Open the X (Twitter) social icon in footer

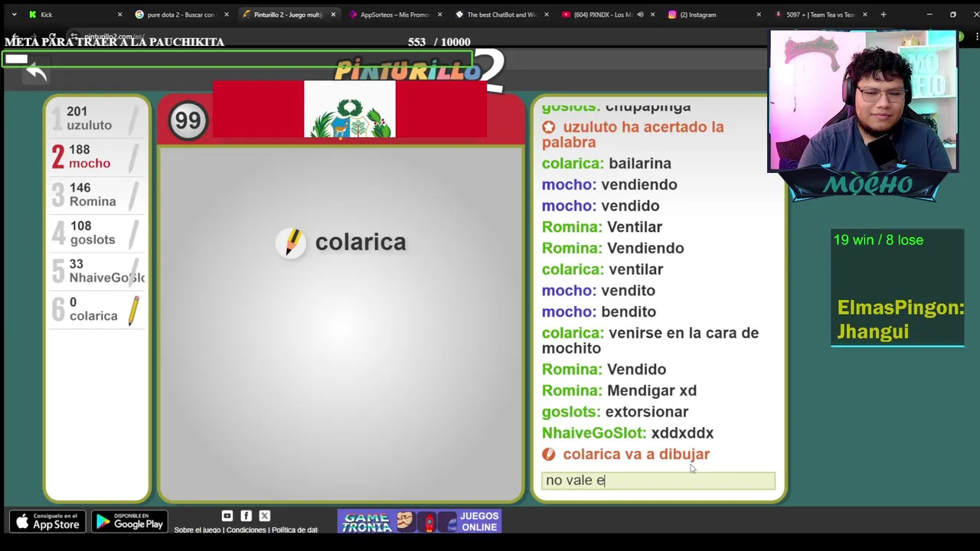point(265,516)
